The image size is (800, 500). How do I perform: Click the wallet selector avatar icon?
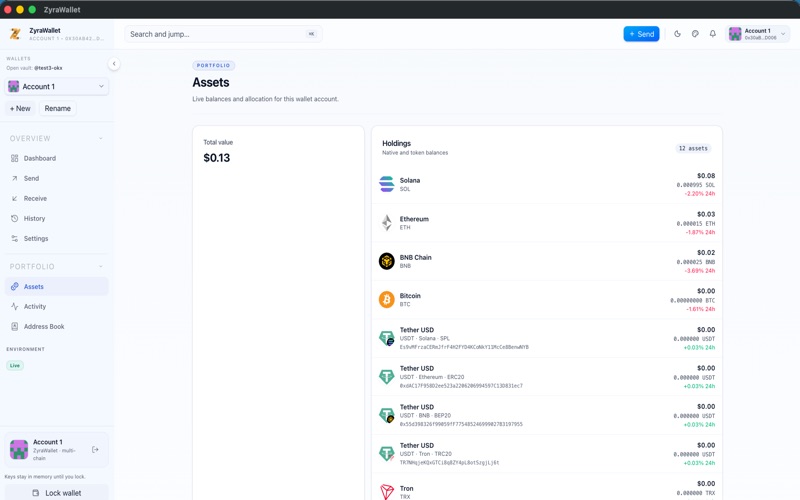[x=14, y=86]
